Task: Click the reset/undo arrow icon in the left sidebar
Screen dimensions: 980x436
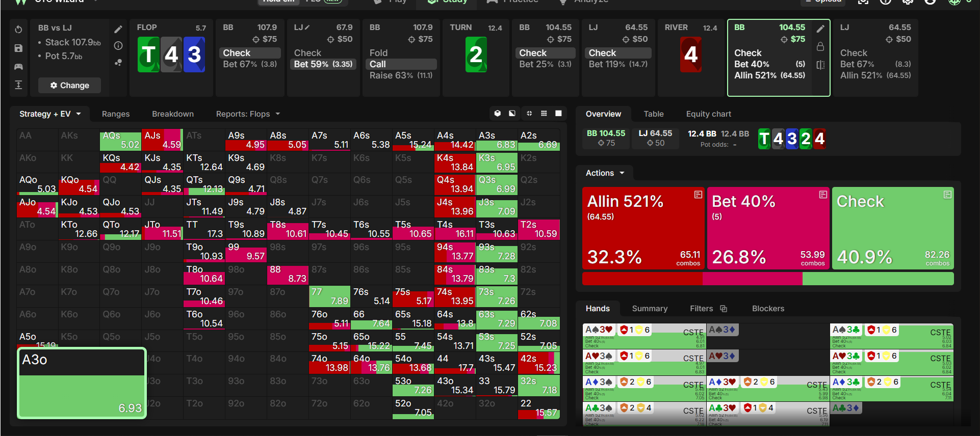Action: (18, 30)
